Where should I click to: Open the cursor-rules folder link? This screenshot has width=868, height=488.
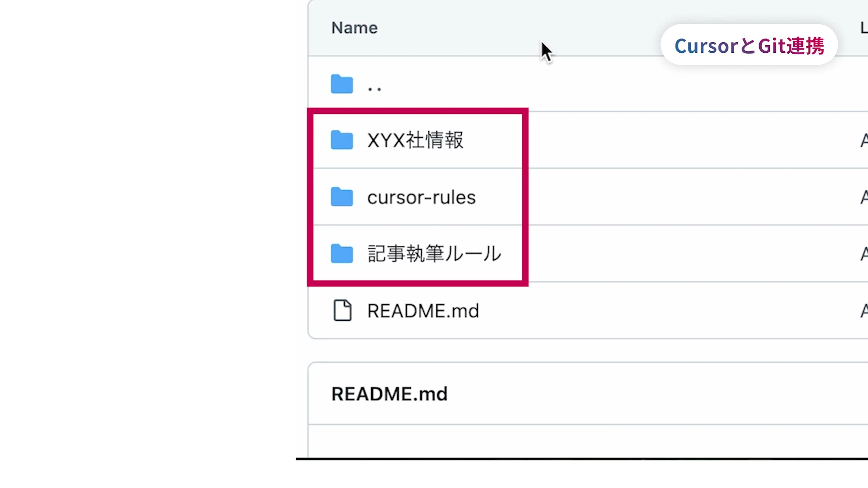(421, 197)
